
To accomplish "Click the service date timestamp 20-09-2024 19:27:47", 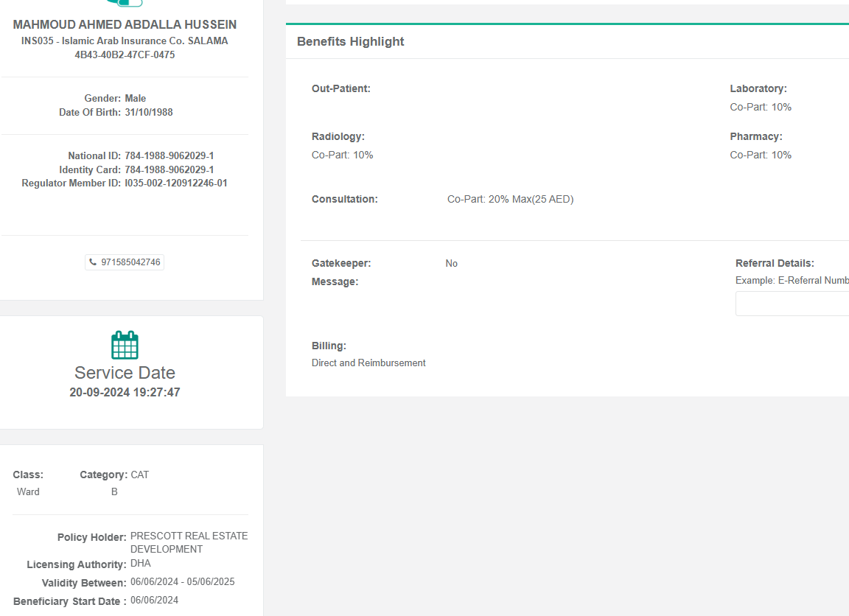I will [125, 393].
